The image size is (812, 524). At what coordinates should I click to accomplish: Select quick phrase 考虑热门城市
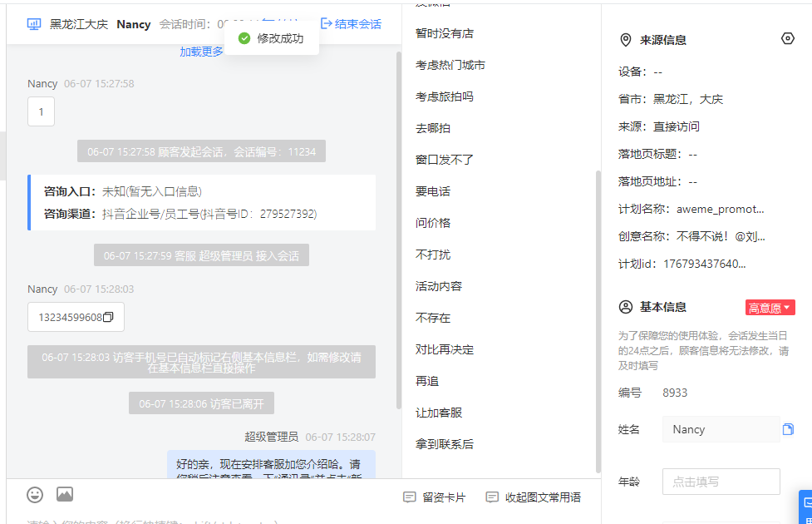click(450, 65)
